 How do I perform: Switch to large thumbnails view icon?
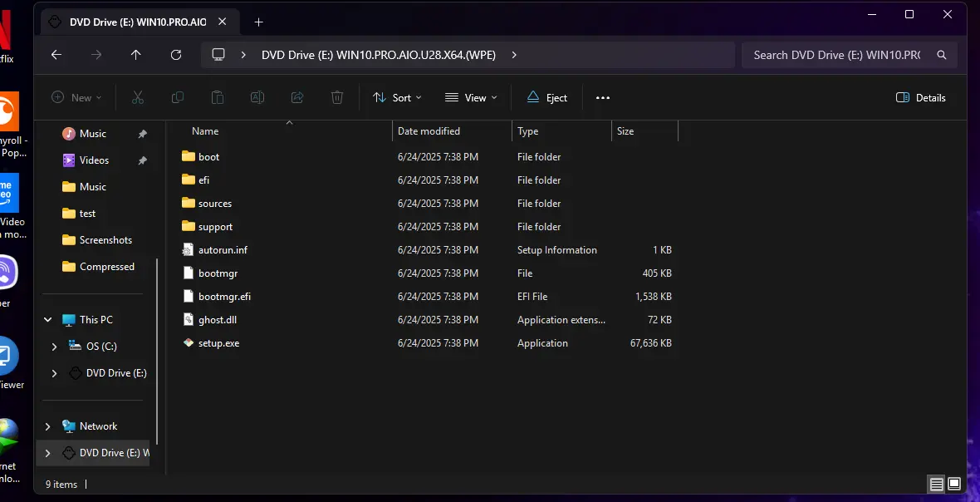point(954,484)
